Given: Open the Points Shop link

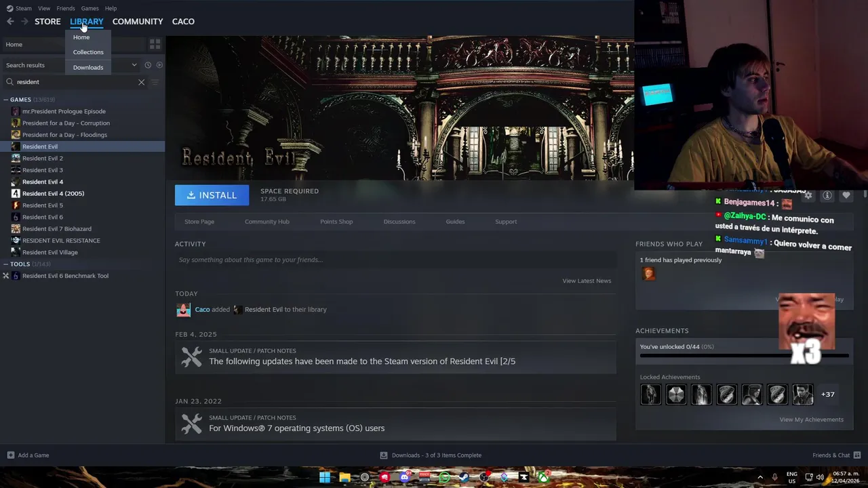Looking at the screenshot, I should coord(336,222).
